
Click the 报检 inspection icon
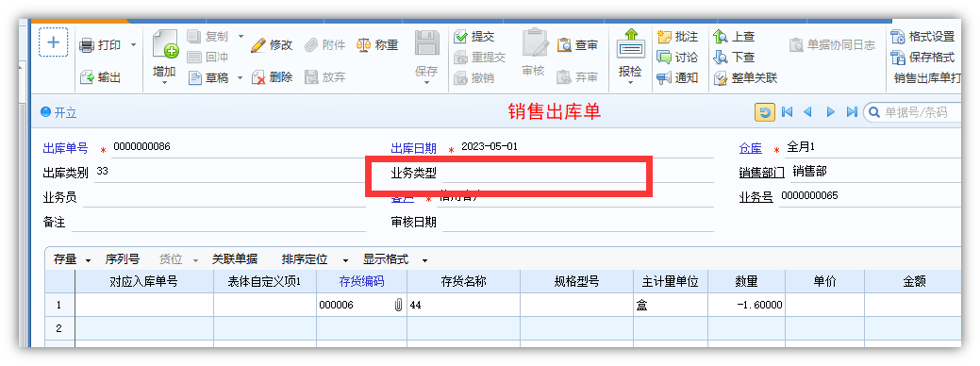click(631, 44)
